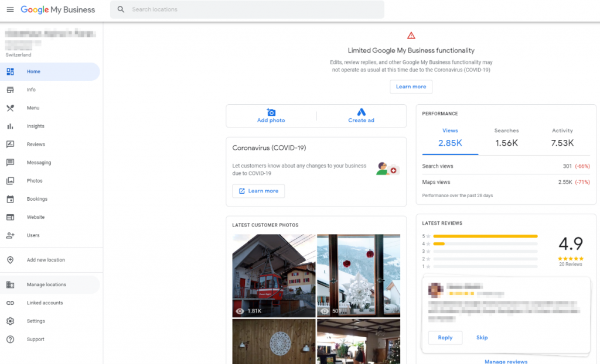Click the Menu fork and knife icon
Screen dimensions: 600x364
coord(11,108)
